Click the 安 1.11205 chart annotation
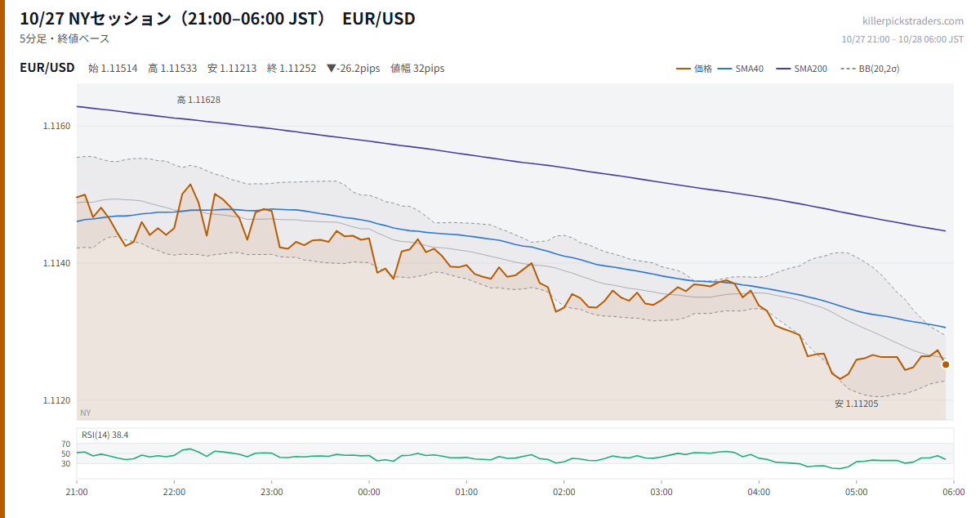This screenshot has width=980, height=518. tap(857, 404)
